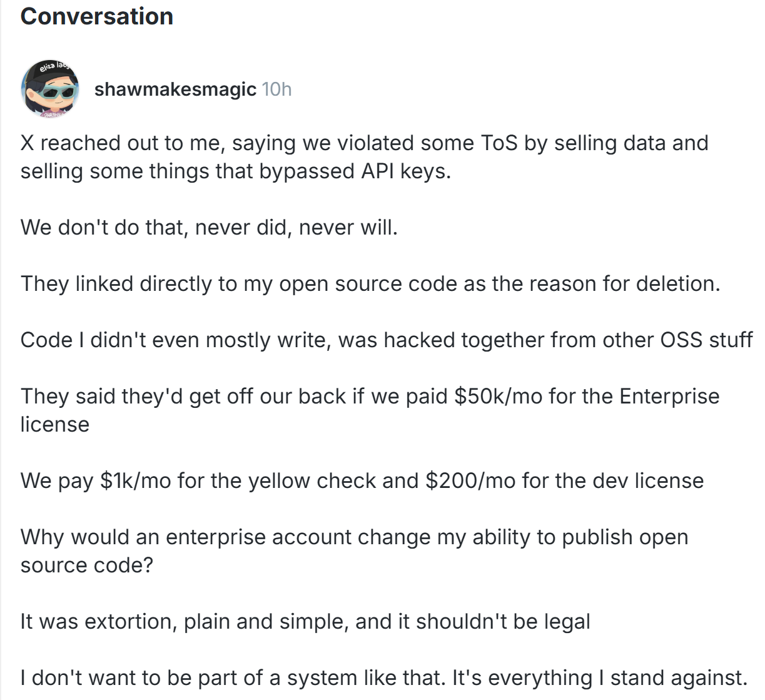Click the line about linked open source code

coord(370,283)
